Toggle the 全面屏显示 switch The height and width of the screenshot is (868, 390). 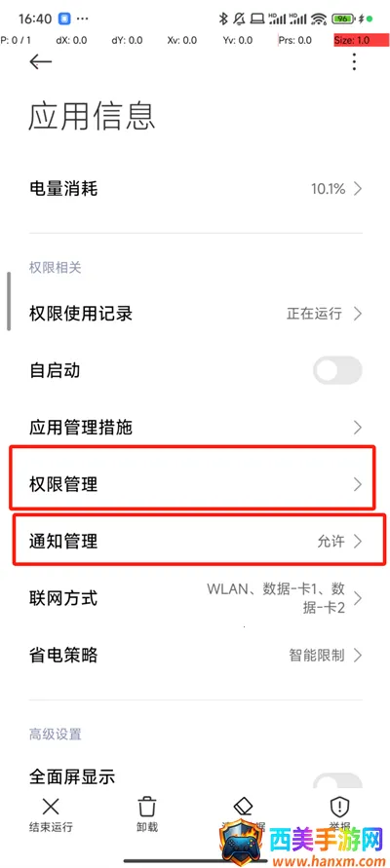(x=337, y=780)
